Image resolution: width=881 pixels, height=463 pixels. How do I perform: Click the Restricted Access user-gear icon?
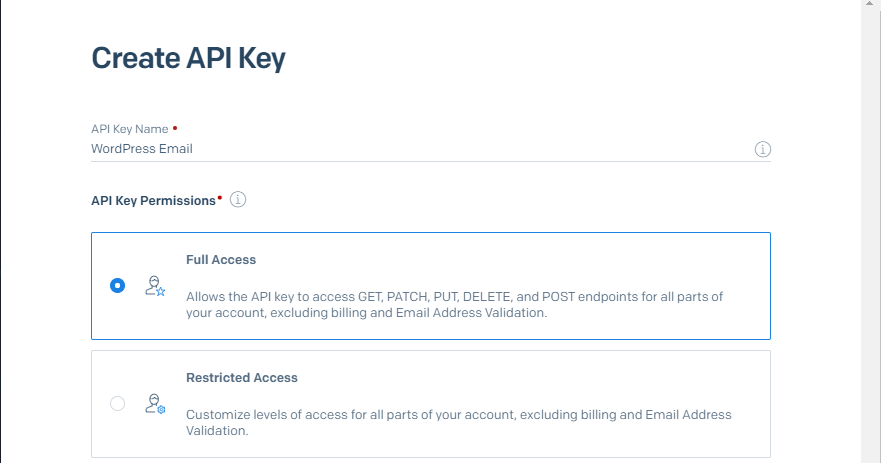pos(154,404)
